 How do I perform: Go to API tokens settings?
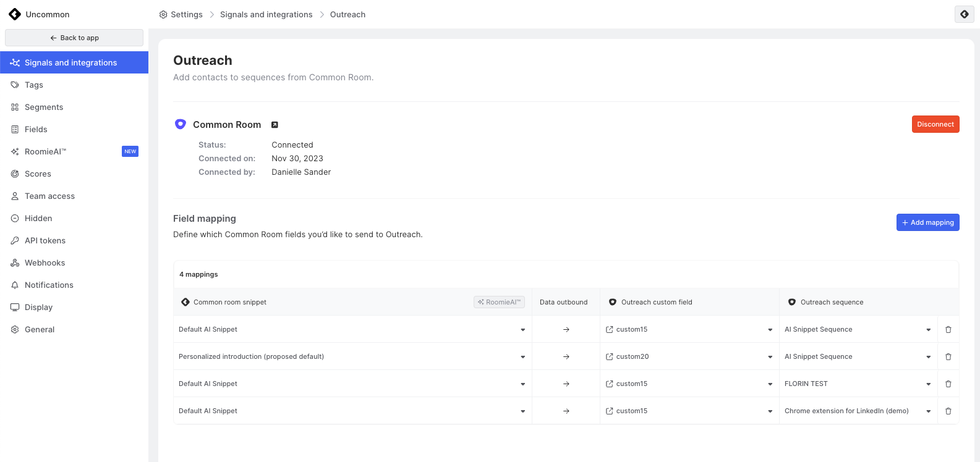click(45, 240)
